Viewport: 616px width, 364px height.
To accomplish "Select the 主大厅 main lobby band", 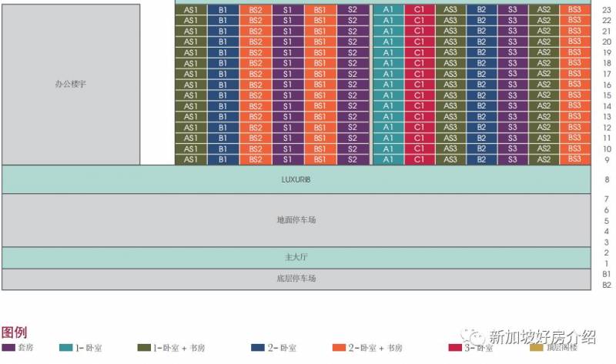I will point(296,258).
